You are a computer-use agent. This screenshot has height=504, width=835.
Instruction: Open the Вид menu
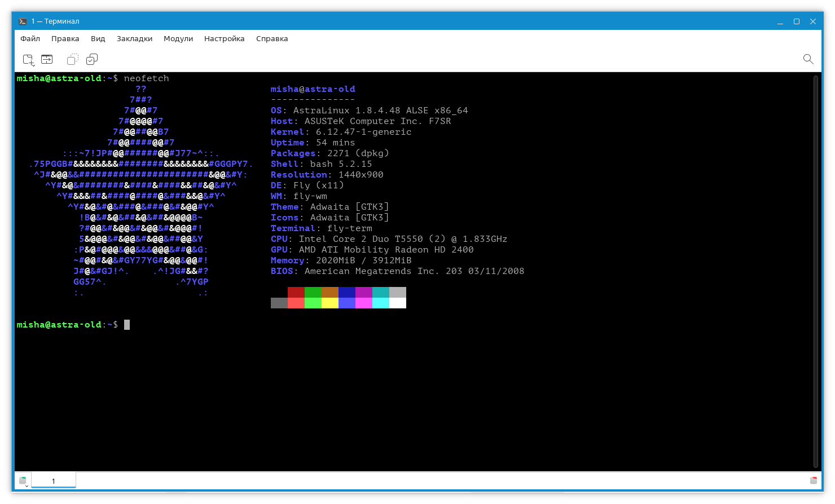pyautogui.click(x=98, y=39)
